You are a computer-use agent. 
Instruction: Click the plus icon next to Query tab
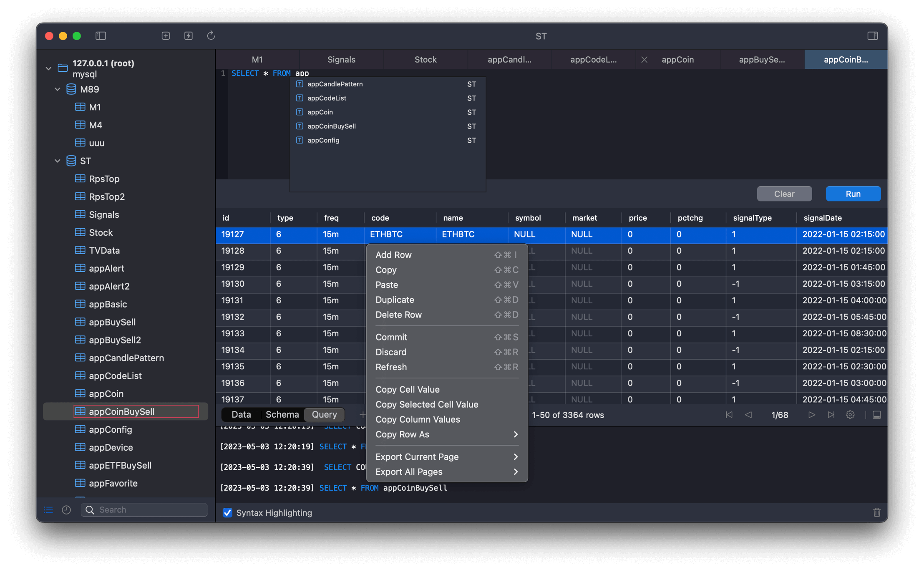362,414
